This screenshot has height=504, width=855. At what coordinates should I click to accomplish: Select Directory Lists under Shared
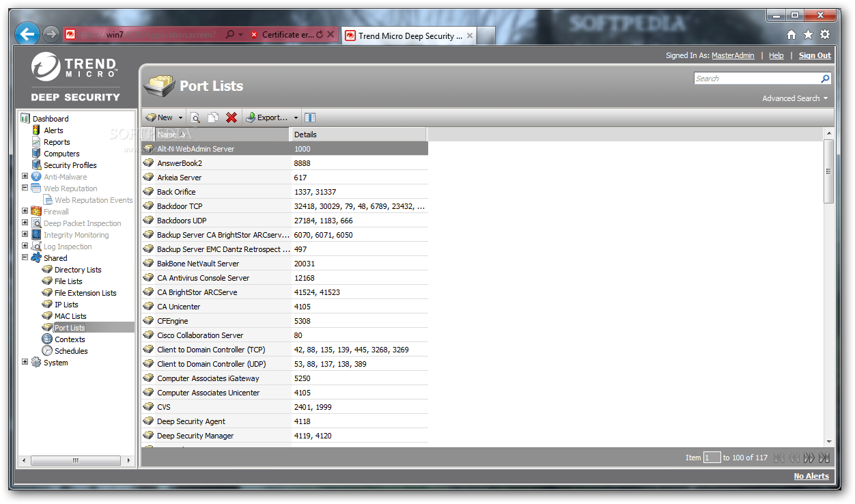tap(78, 270)
